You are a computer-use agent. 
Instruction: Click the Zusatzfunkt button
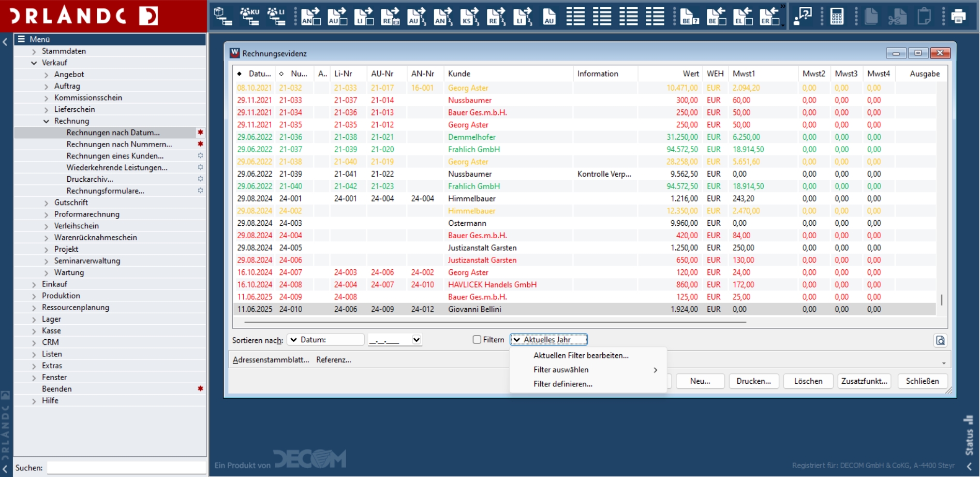(x=864, y=381)
